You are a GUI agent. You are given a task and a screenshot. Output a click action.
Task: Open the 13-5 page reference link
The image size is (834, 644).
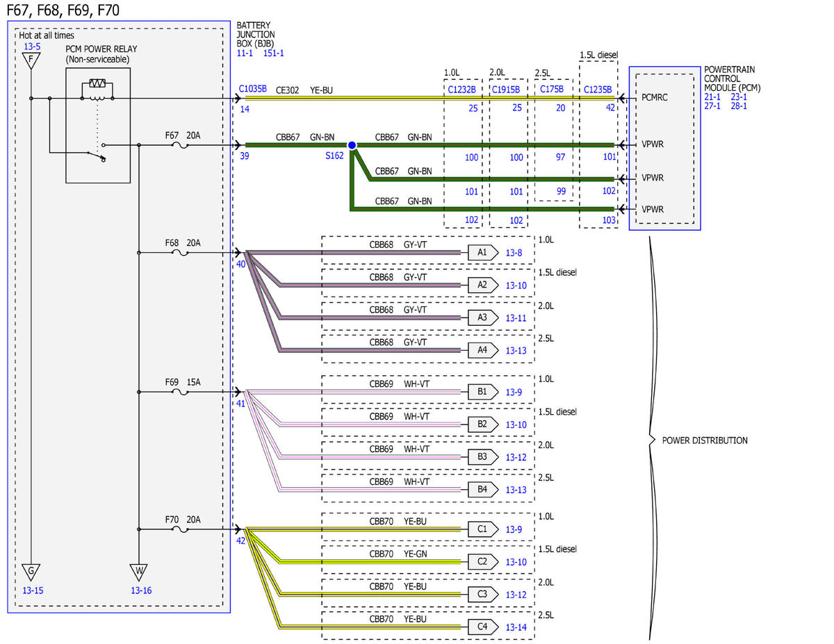point(32,47)
